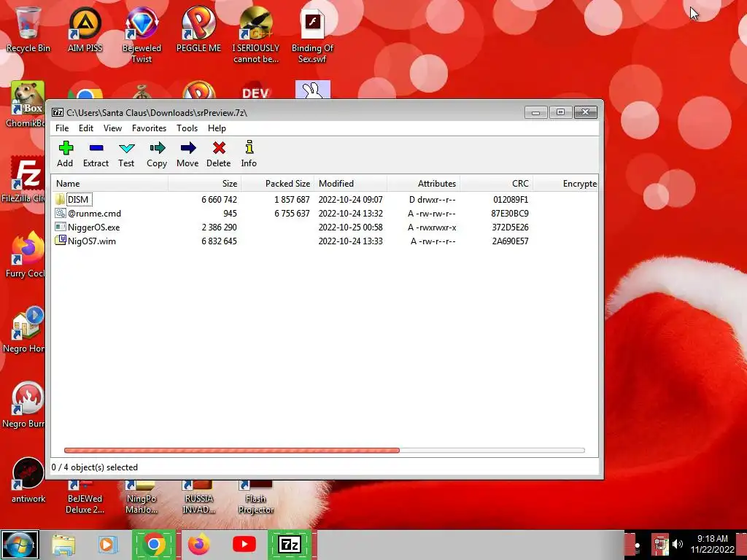The width and height of the screenshot is (747, 560).
Task: Switch to Google Chrome on the taskbar
Action: [x=153, y=545]
